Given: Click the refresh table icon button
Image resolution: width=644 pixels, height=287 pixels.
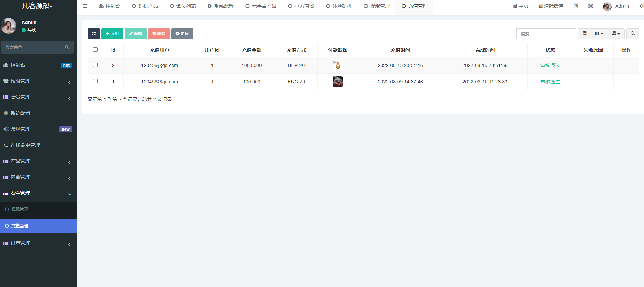Looking at the screenshot, I should [x=94, y=34].
